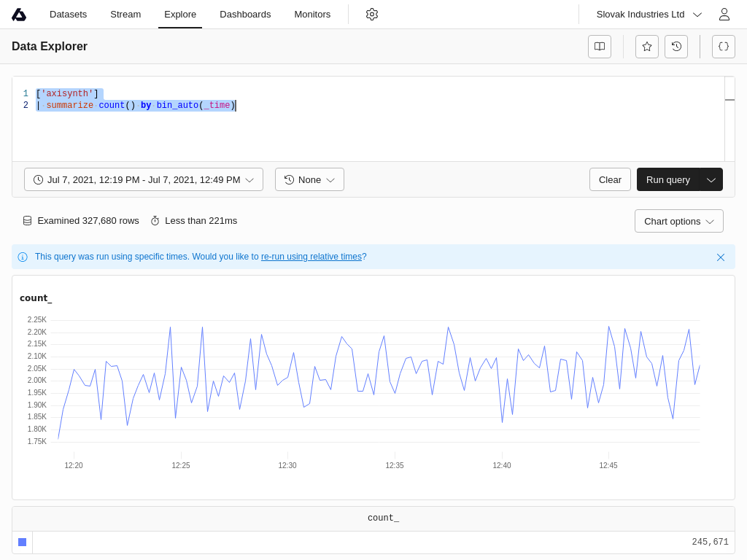747x560 pixels.
Task: Expand the time range picker dropdown
Action: [144, 179]
